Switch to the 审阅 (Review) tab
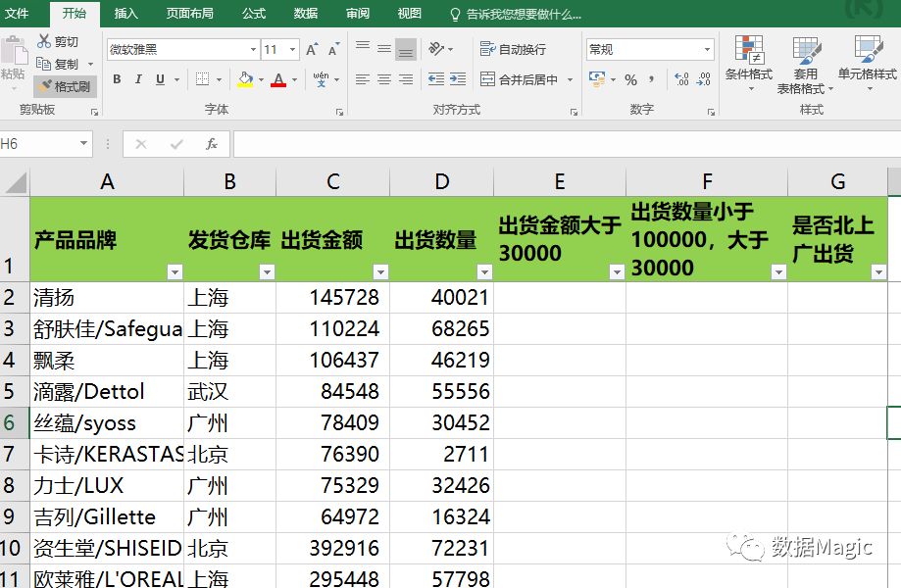This screenshot has width=901, height=588. 358,13
